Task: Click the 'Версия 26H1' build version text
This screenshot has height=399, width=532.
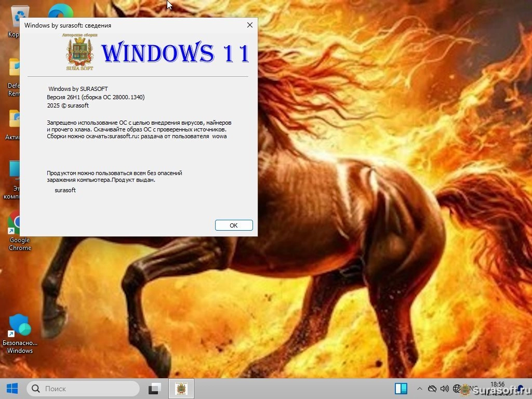Action: click(96, 97)
